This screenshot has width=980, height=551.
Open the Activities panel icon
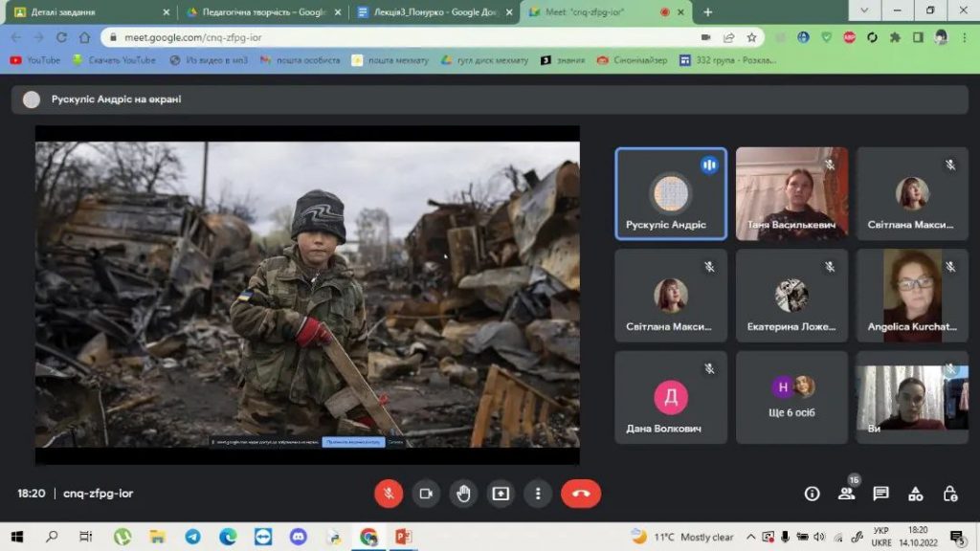click(x=915, y=494)
